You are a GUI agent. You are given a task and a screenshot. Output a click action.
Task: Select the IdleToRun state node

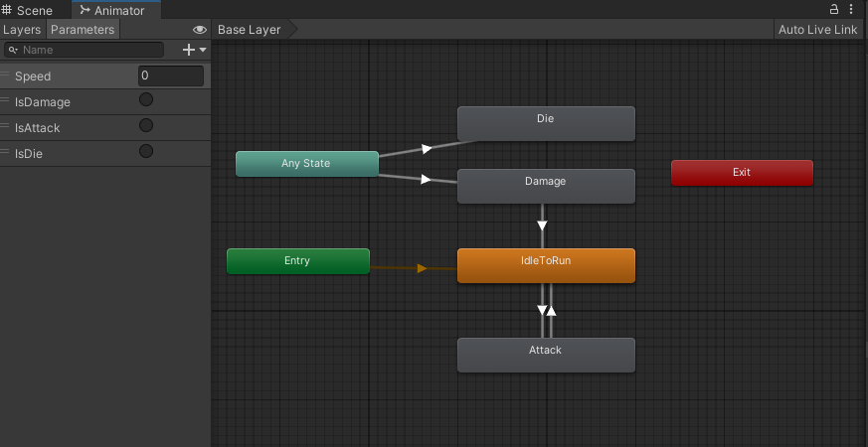[x=546, y=265]
